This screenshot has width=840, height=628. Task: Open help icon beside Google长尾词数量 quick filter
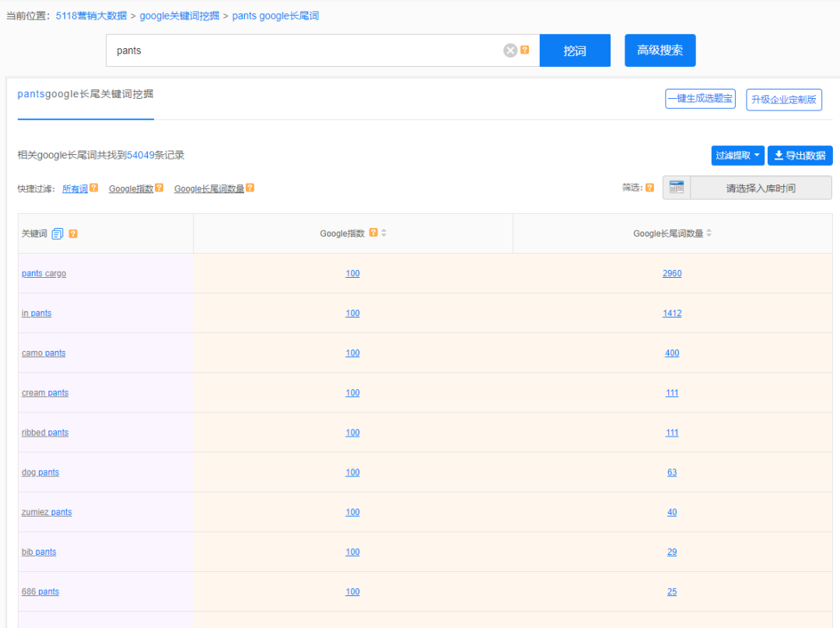(250, 188)
